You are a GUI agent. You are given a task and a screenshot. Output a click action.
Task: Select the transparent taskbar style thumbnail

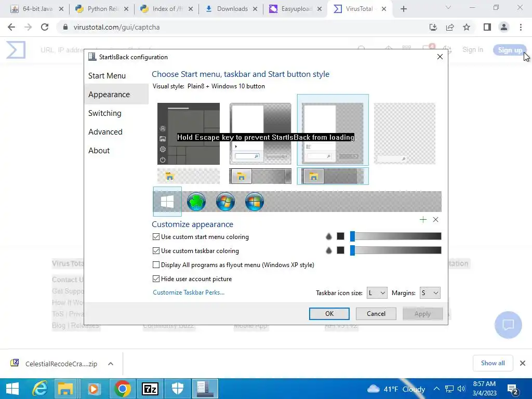(188, 176)
